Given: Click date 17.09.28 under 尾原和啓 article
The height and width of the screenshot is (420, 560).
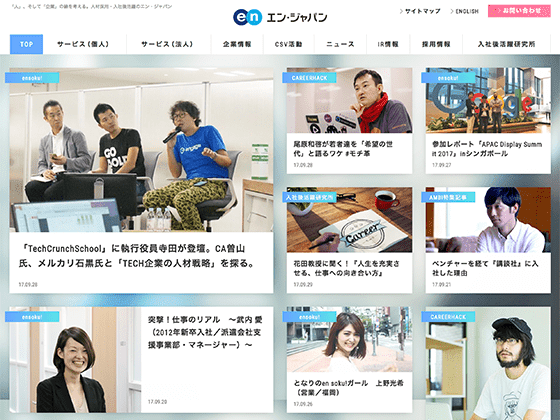Looking at the screenshot, I should (x=303, y=165).
